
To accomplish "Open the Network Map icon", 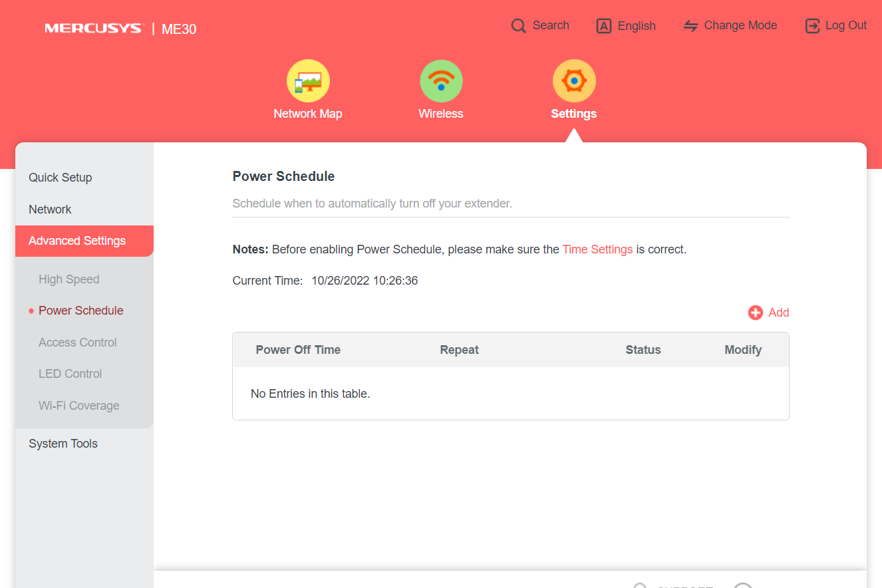I will [308, 81].
